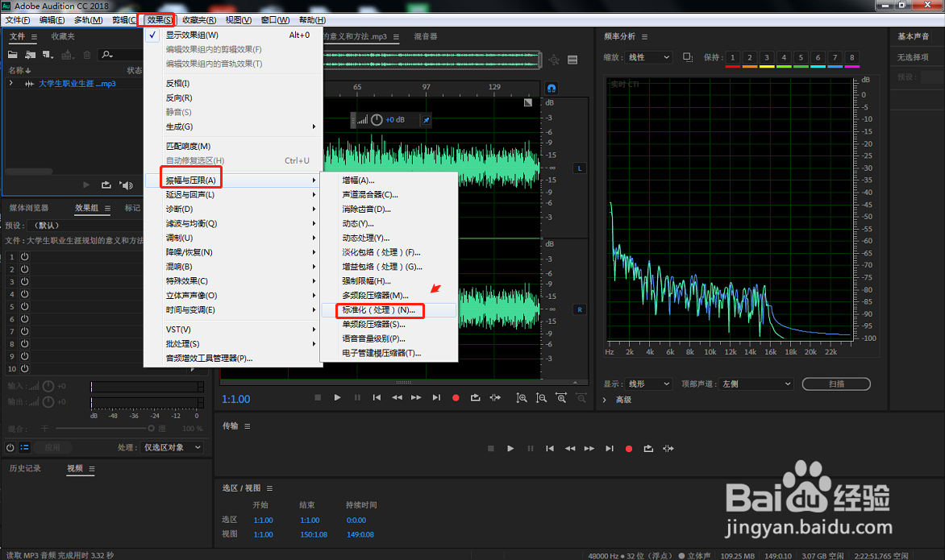Click the frequency analysis selection-scope icon
The width and height of the screenshot is (945, 560).
coord(688,57)
